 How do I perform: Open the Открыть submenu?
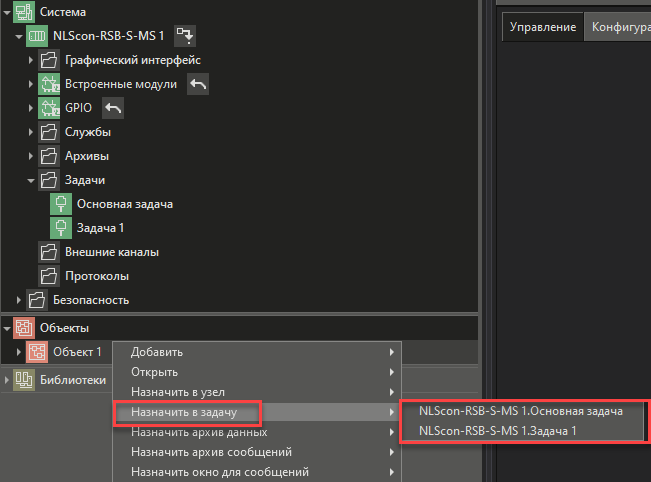click(257, 372)
